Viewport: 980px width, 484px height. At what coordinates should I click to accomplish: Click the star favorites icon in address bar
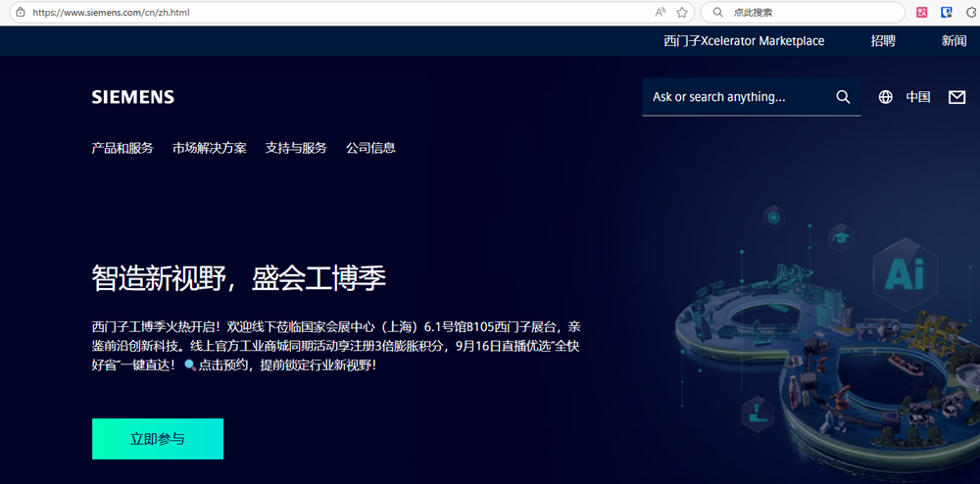[682, 13]
